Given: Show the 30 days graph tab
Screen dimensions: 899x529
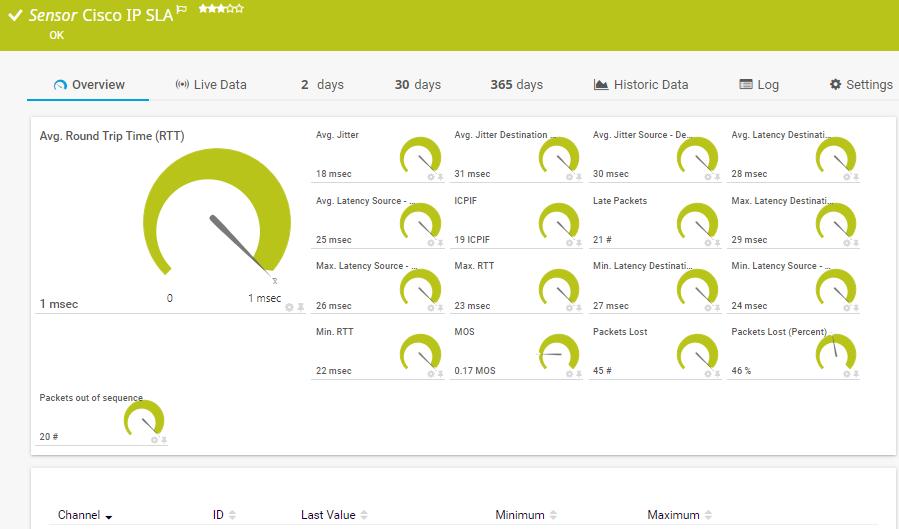Looking at the screenshot, I should pos(417,85).
